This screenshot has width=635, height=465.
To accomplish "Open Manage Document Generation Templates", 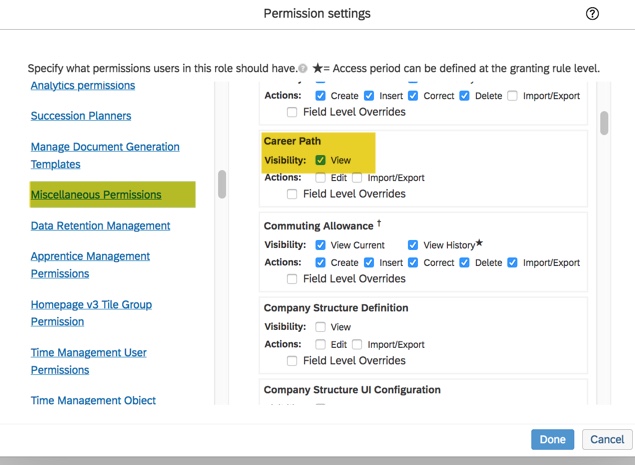I will tap(105, 155).
